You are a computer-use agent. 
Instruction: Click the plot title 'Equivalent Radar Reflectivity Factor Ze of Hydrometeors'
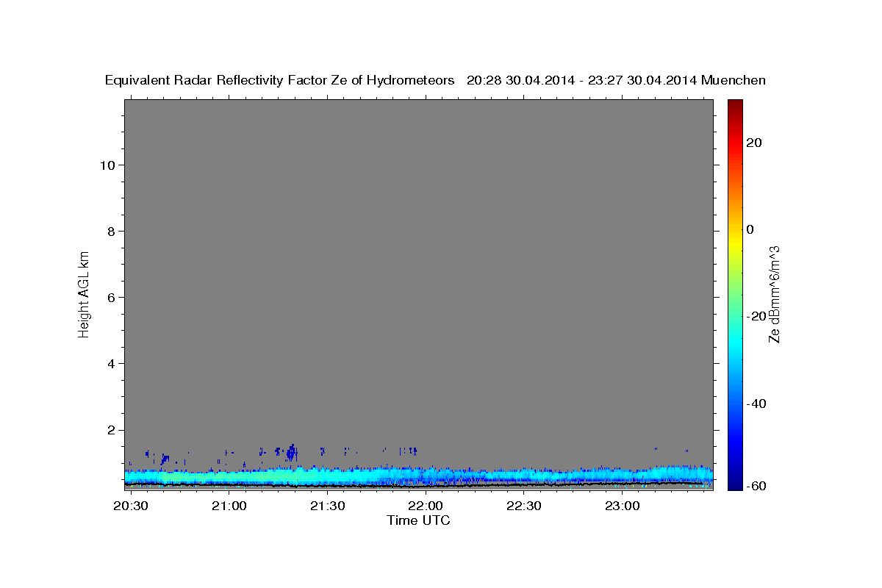click(280, 80)
